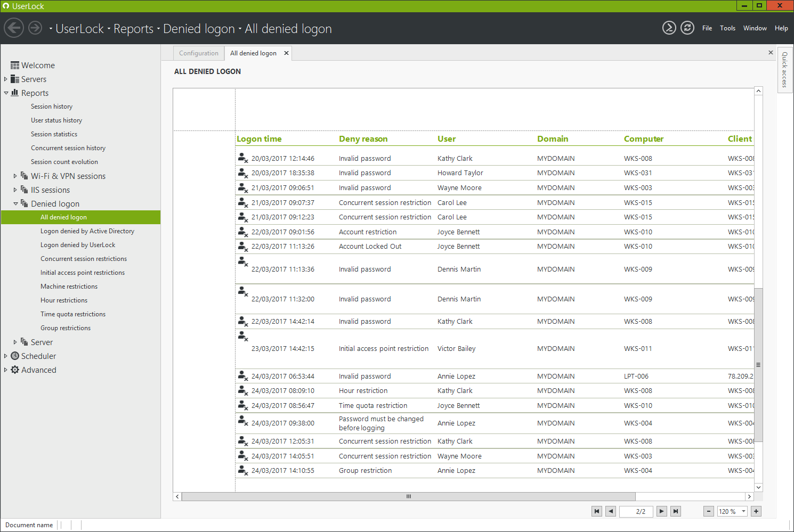This screenshot has height=532, width=794.
Task: Open Time quota restrictions report
Action: pyautogui.click(x=73, y=314)
